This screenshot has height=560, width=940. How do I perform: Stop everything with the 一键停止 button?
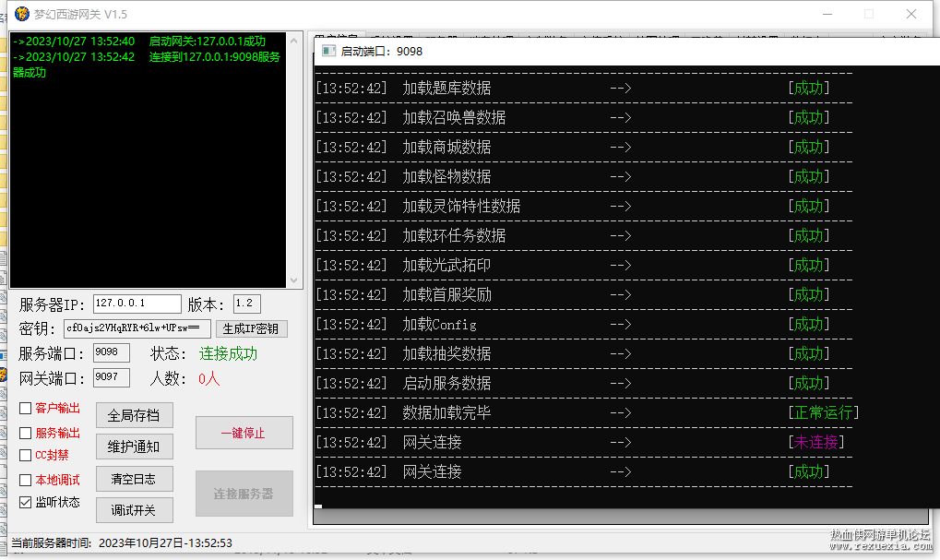pos(244,433)
